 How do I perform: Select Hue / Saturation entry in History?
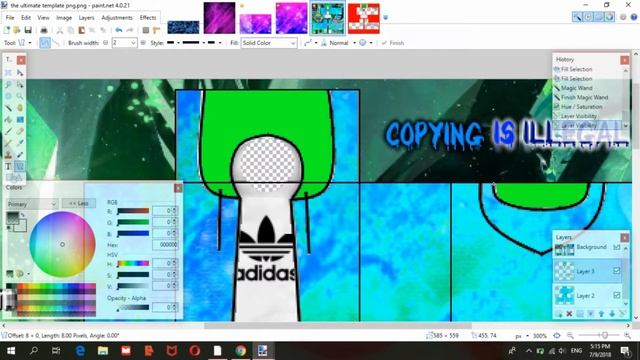tap(581, 107)
